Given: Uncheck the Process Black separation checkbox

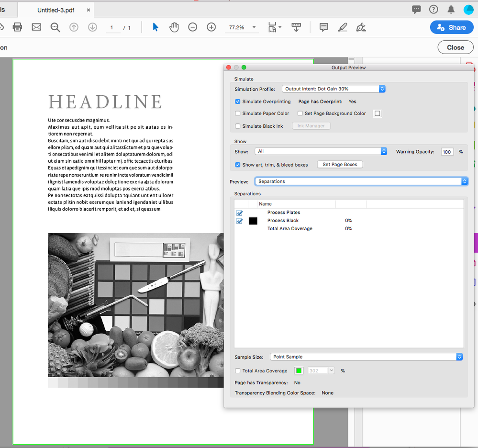Looking at the screenshot, I should click(x=240, y=221).
